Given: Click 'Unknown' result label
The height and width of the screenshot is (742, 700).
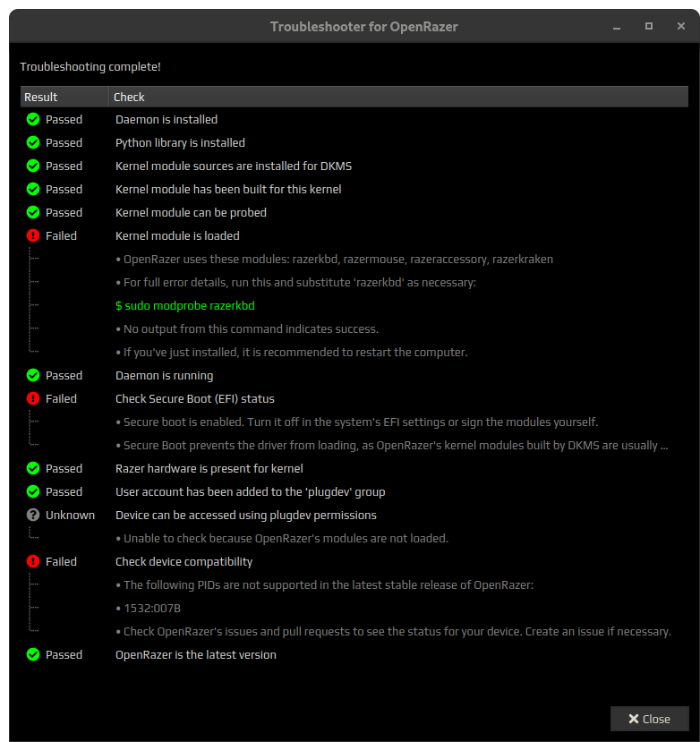Looking at the screenshot, I should coord(70,515).
